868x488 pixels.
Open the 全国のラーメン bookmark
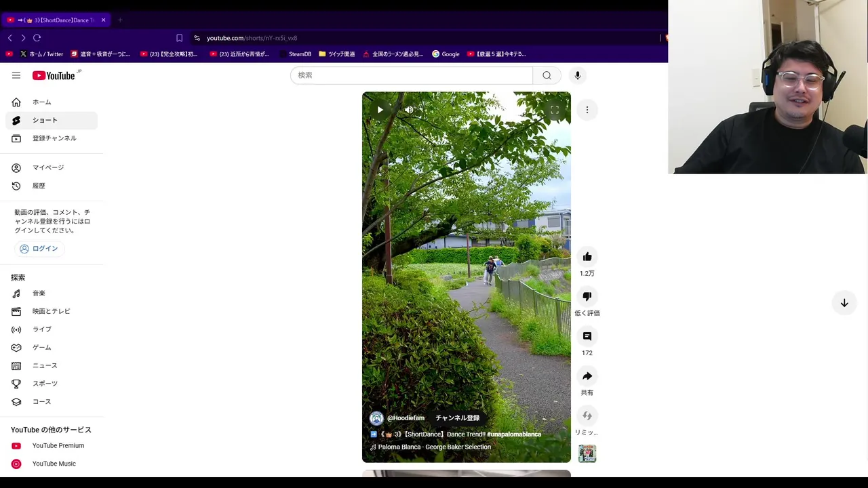[393, 54]
